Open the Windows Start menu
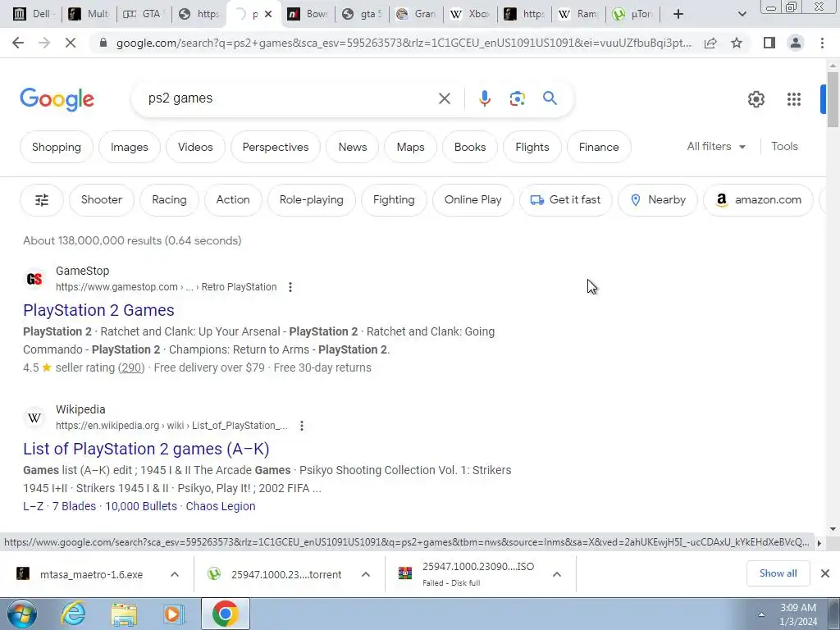 pyautogui.click(x=21, y=614)
